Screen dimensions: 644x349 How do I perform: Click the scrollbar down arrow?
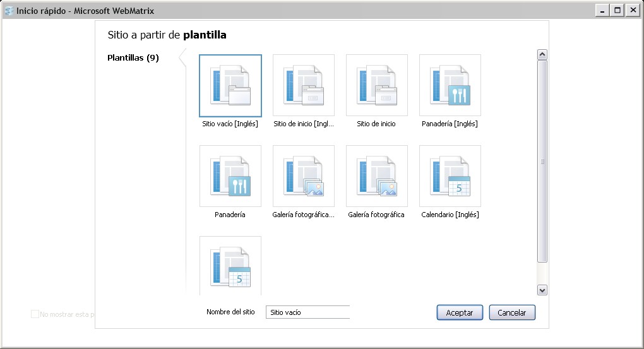click(542, 290)
